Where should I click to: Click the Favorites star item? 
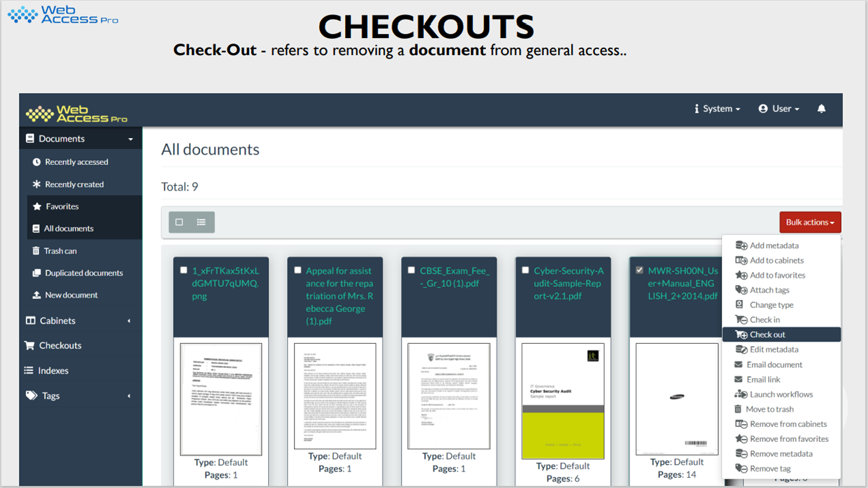(x=62, y=206)
